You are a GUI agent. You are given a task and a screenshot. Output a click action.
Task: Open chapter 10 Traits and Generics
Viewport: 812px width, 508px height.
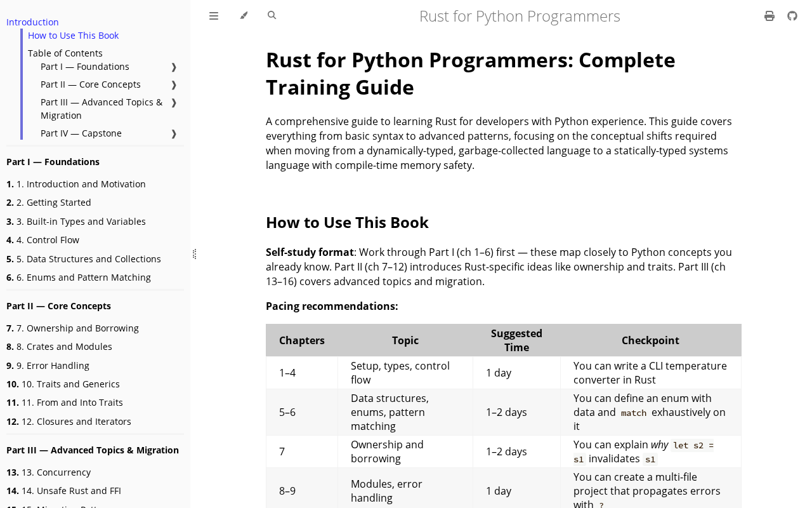coord(63,384)
